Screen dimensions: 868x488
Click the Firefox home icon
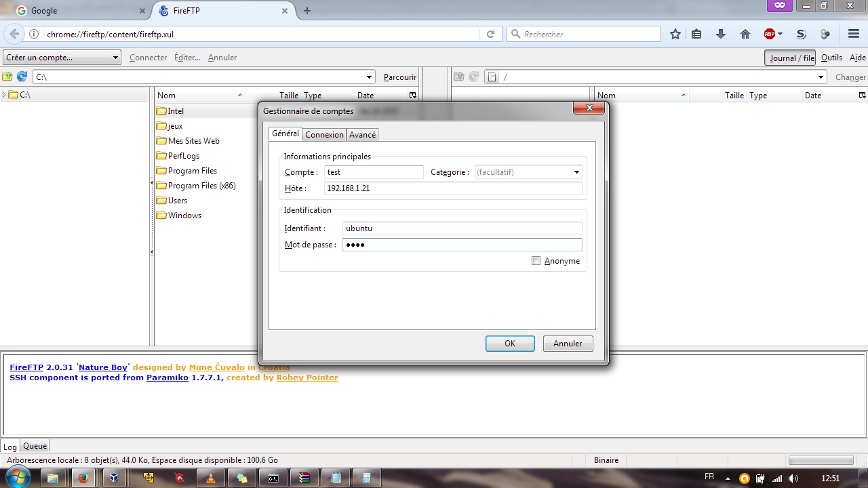(x=745, y=34)
